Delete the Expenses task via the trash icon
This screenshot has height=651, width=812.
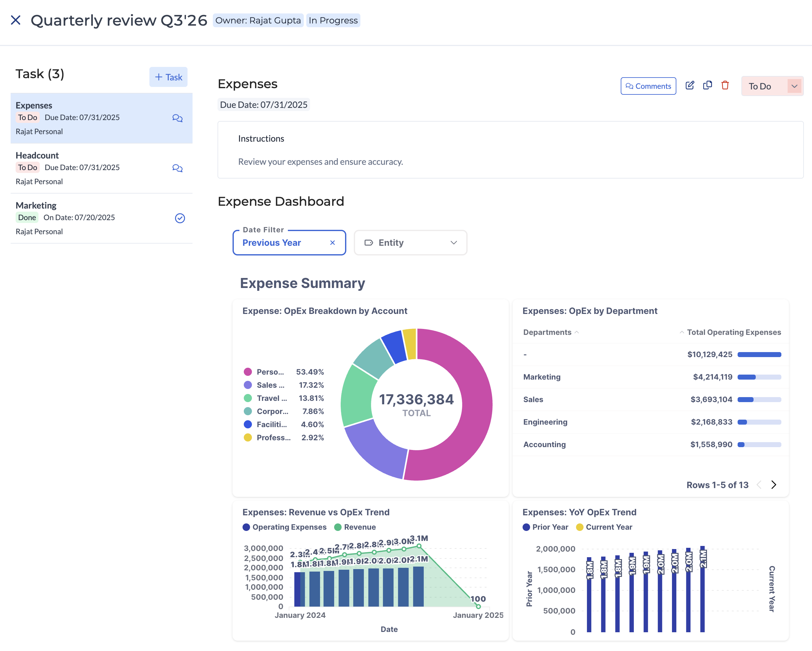tap(725, 86)
